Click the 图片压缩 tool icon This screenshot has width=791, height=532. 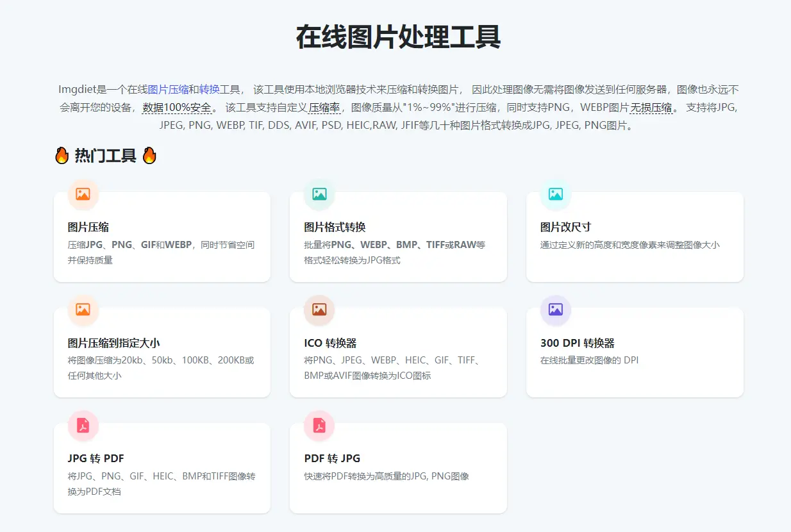tap(81, 194)
